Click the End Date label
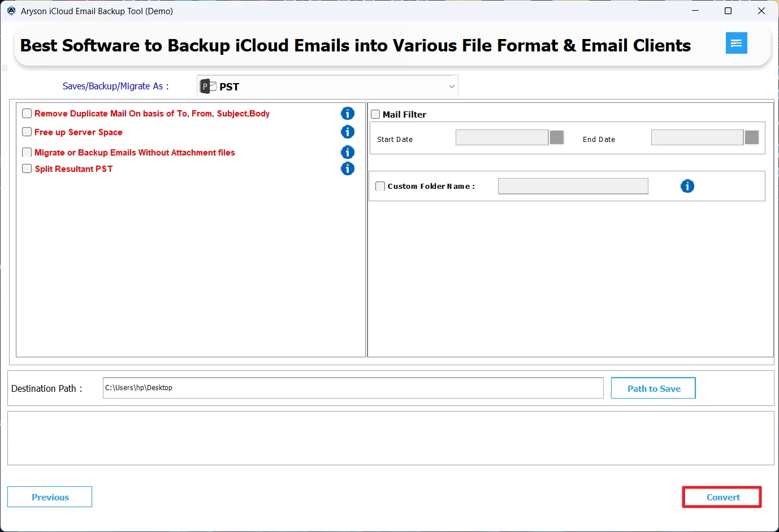Screen dimensions: 779x532 (599, 139)
